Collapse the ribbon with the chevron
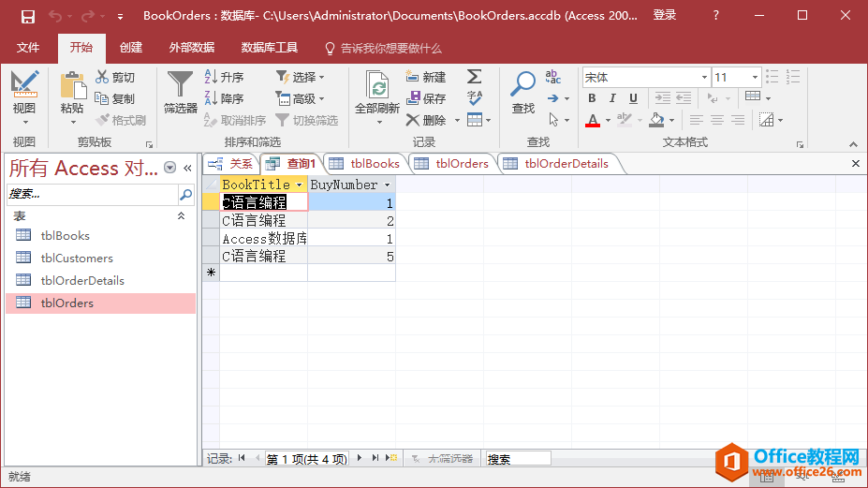The image size is (868, 488). pyautogui.click(x=853, y=144)
